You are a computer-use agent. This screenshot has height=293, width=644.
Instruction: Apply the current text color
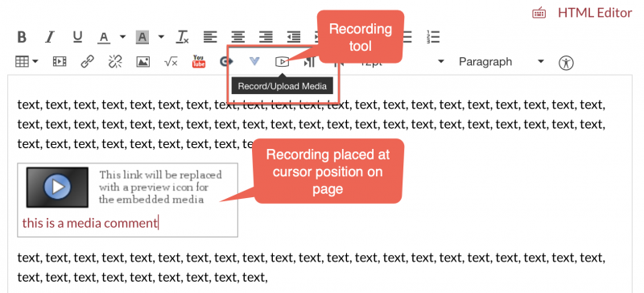click(105, 37)
